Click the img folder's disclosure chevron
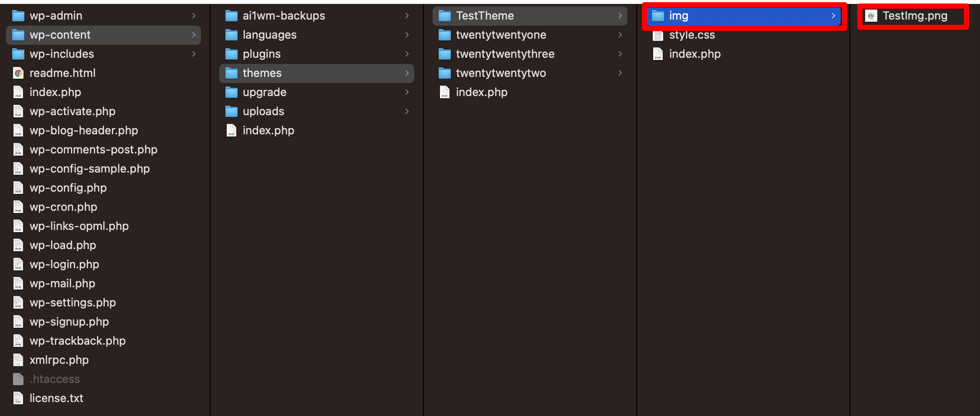The width and height of the screenshot is (980, 416). coord(833,16)
